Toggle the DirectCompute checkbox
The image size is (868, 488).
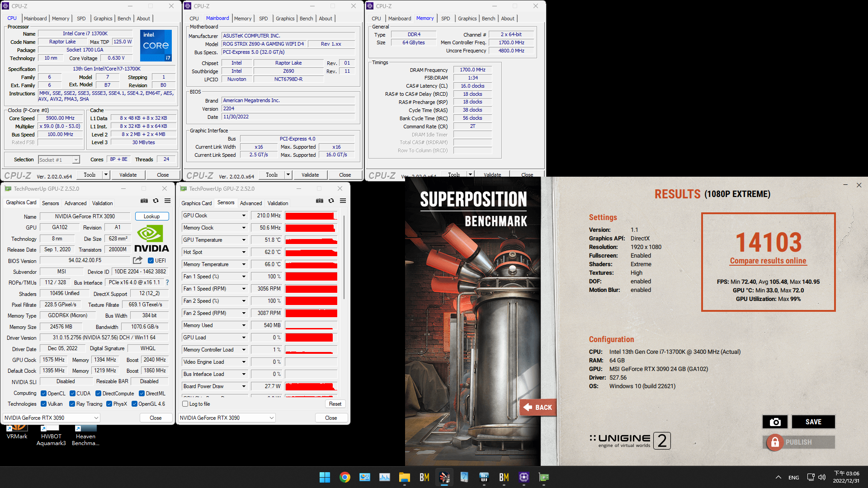click(x=98, y=394)
